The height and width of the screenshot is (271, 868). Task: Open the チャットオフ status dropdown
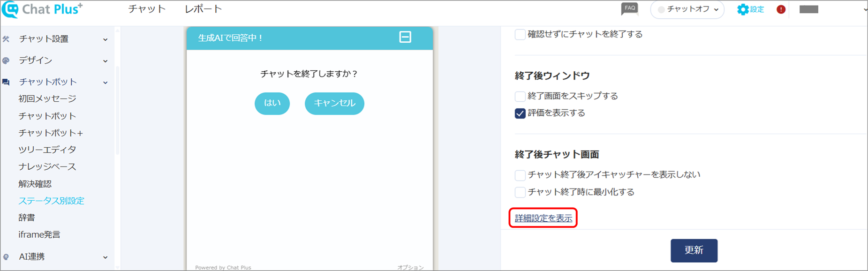point(687,9)
